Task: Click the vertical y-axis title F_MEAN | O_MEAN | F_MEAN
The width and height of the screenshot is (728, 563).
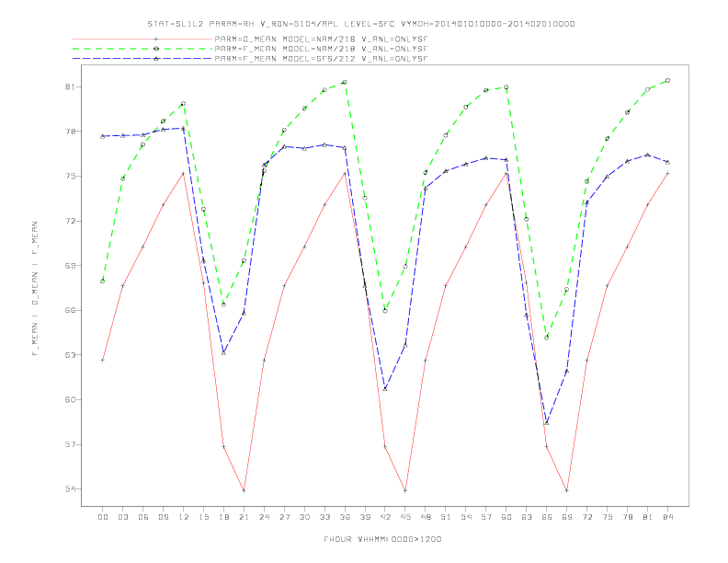Action: coord(35,289)
